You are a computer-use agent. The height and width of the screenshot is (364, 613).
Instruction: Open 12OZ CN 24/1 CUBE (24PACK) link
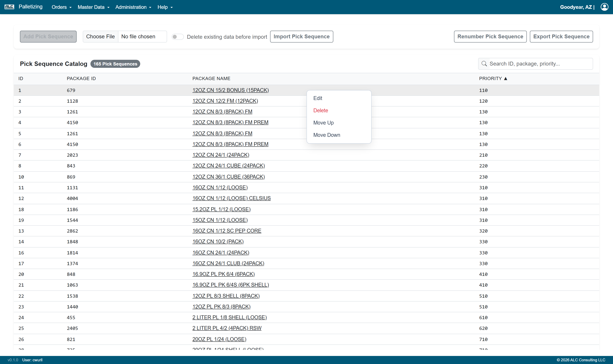point(229,166)
